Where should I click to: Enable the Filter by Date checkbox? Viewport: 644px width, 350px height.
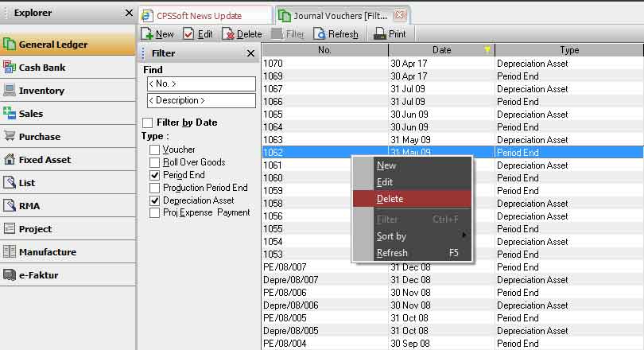pyautogui.click(x=148, y=123)
